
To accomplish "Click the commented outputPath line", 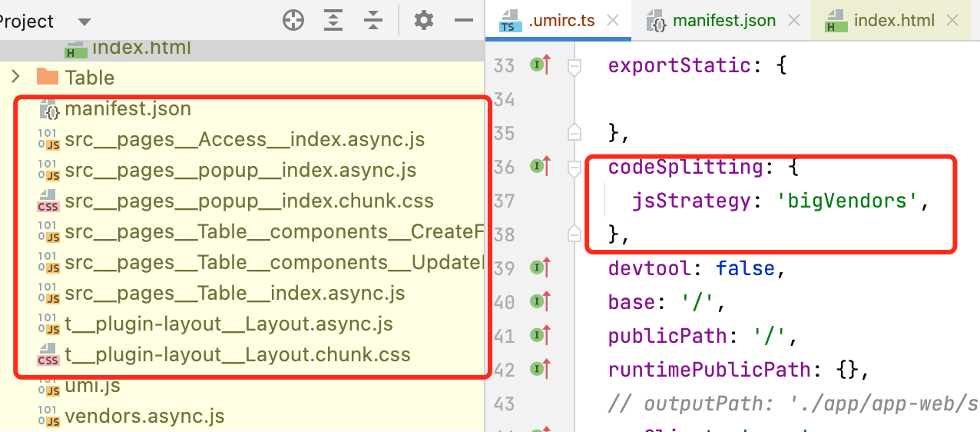I will (x=793, y=404).
